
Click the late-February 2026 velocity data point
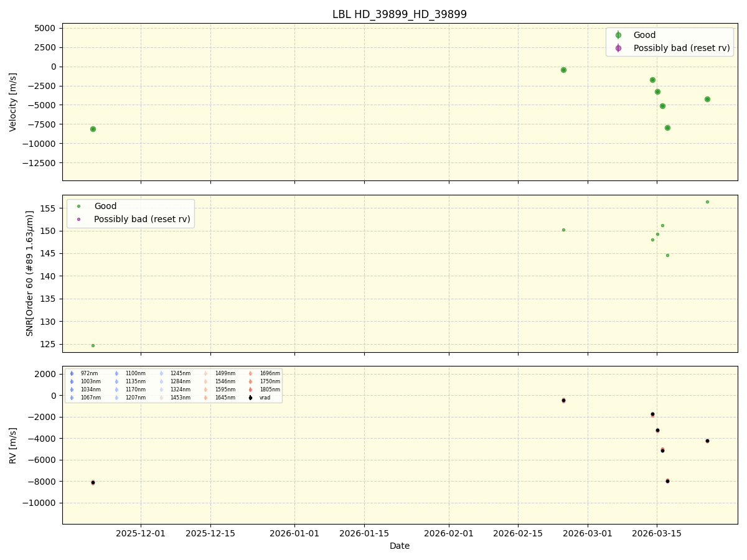pos(563,70)
